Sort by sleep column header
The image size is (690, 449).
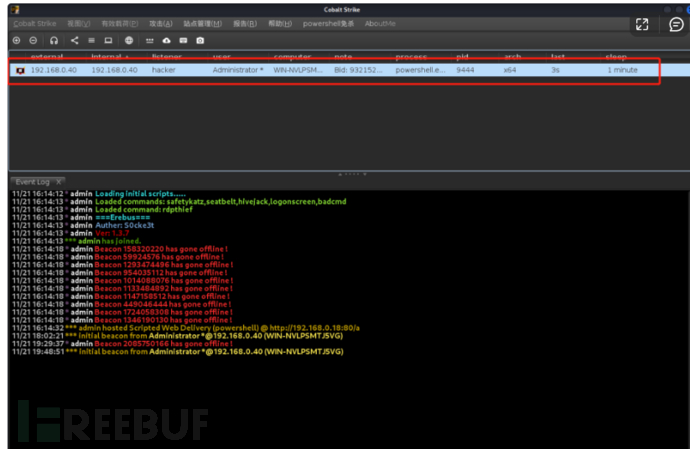(x=616, y=57)
